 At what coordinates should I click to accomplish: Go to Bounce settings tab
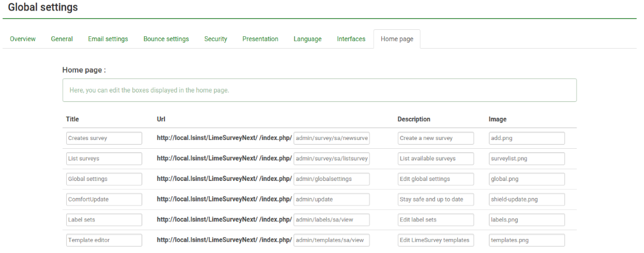(166, 39)
